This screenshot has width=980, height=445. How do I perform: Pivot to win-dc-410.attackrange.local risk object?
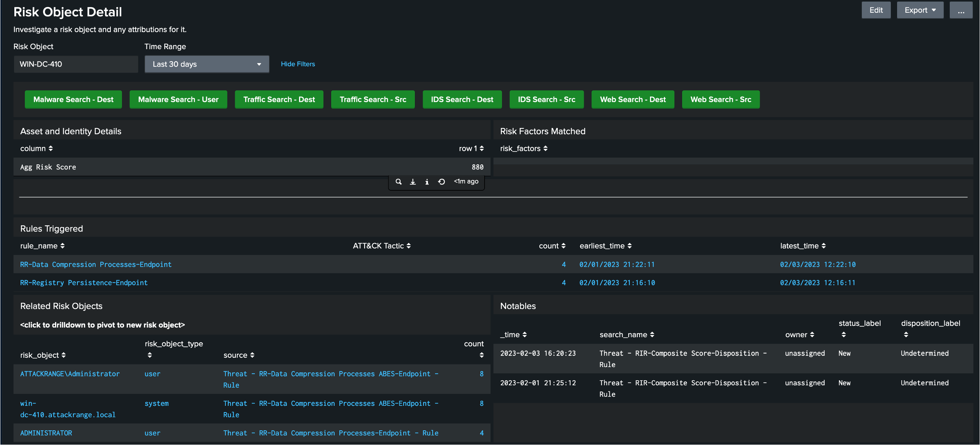click(x=68, y=409)
